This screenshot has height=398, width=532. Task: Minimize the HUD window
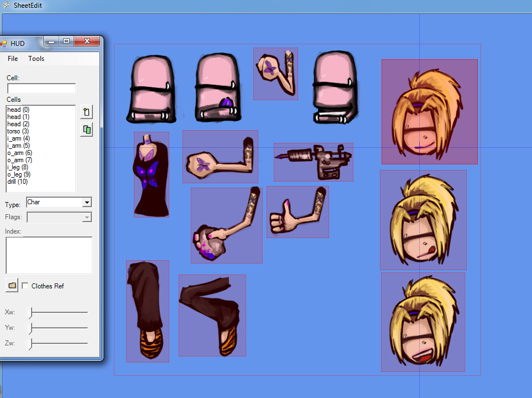click(51, 42)
